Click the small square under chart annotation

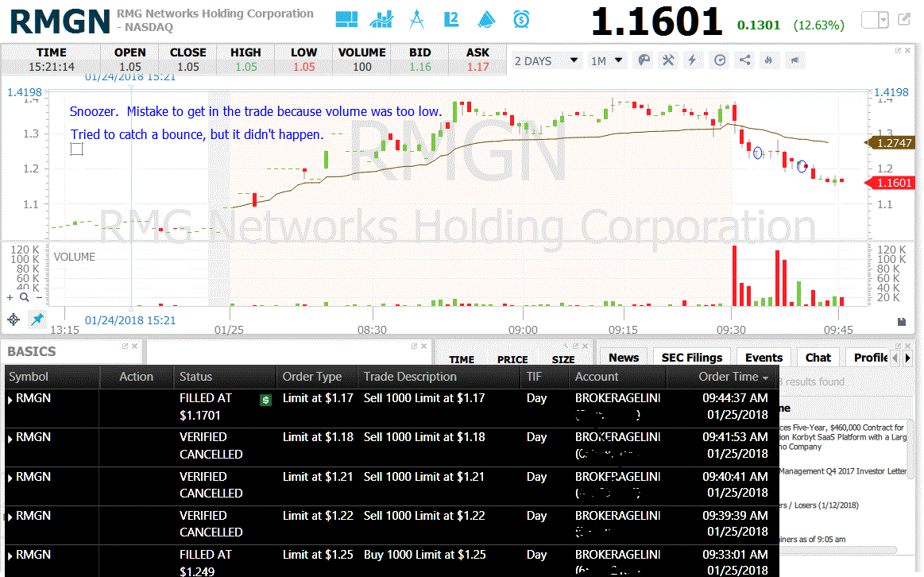click(x=76, y=149)
